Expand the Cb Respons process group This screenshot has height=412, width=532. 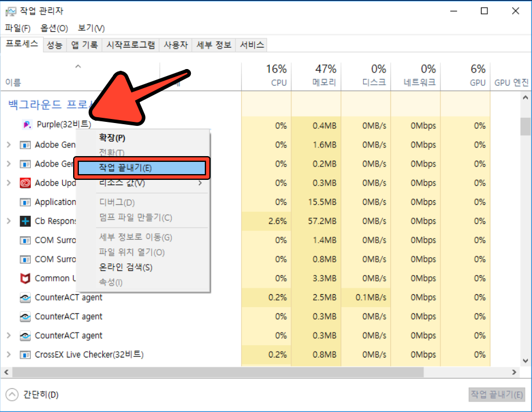tap(9, 221)
